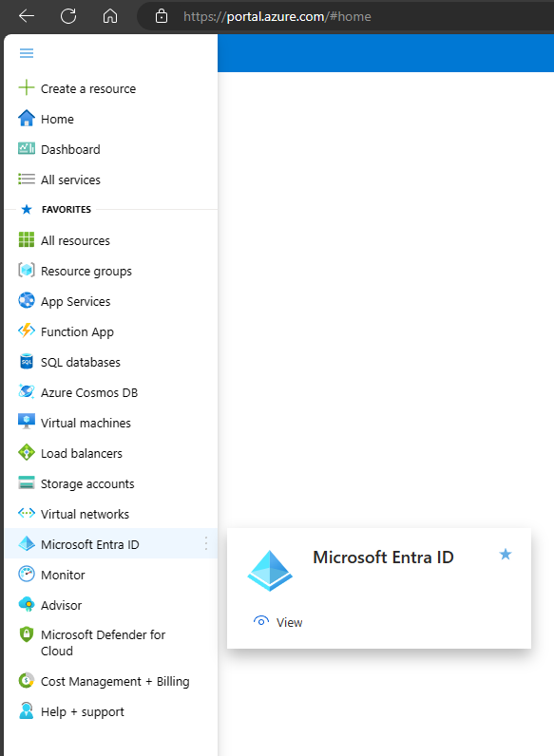Open the three-dot options for Microsoft Entra ID
The image size is (554, 756).
(x=206, y=543)
